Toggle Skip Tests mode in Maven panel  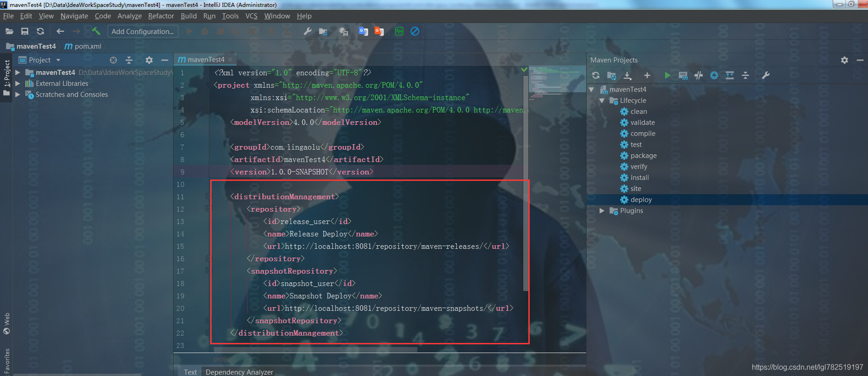click(x=714, y=75)
